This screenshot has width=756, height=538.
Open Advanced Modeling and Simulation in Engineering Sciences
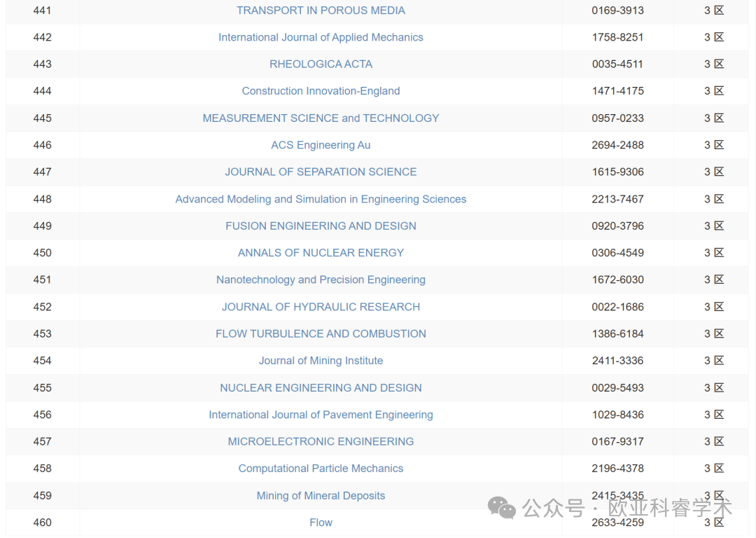321,199
